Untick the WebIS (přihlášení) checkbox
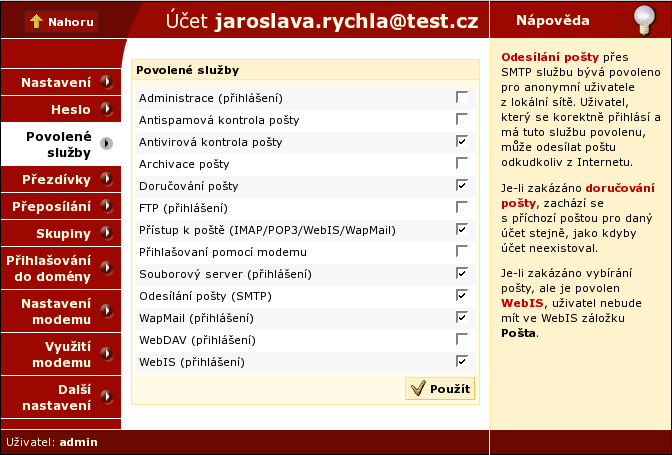672x455 pixels. pos(462,362)
